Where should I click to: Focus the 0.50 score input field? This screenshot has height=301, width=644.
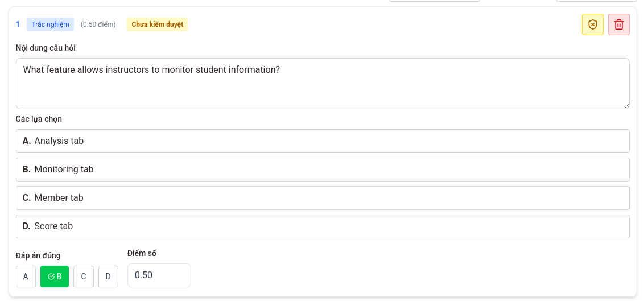(159, 275)
